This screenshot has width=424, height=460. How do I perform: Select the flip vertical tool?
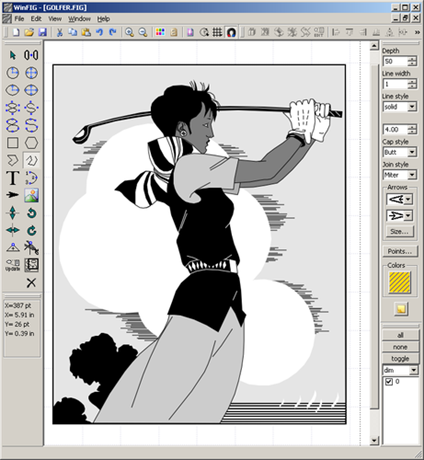[13, 213]
